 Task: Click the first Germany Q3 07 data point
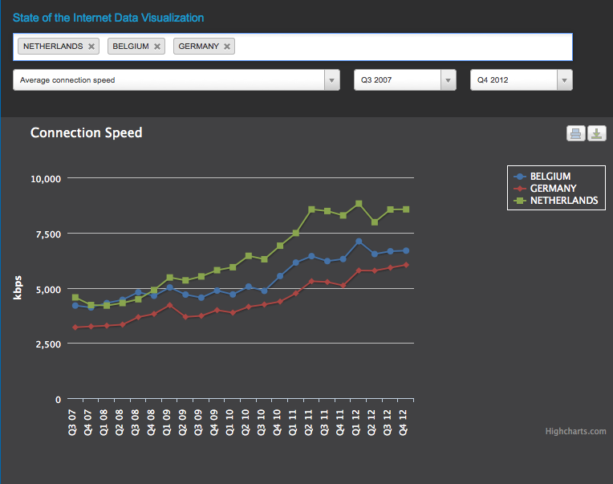pyautogui.click(x=75, y=327)
